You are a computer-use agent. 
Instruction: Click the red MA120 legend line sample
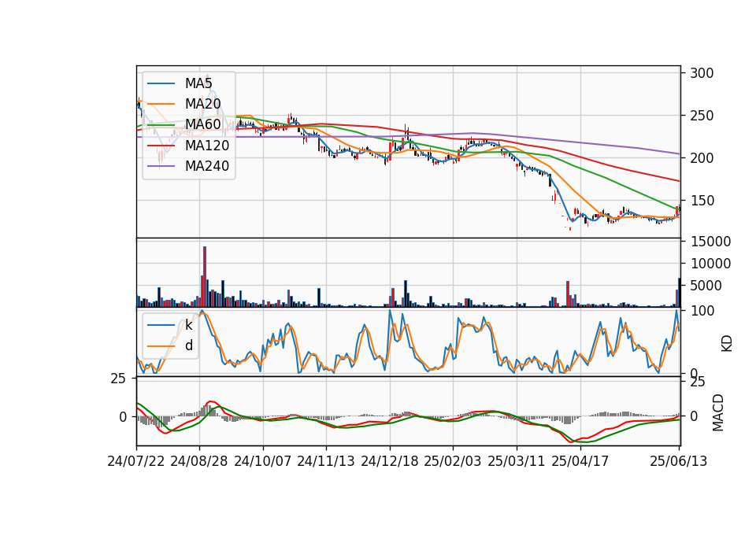(x=161, y=146)
